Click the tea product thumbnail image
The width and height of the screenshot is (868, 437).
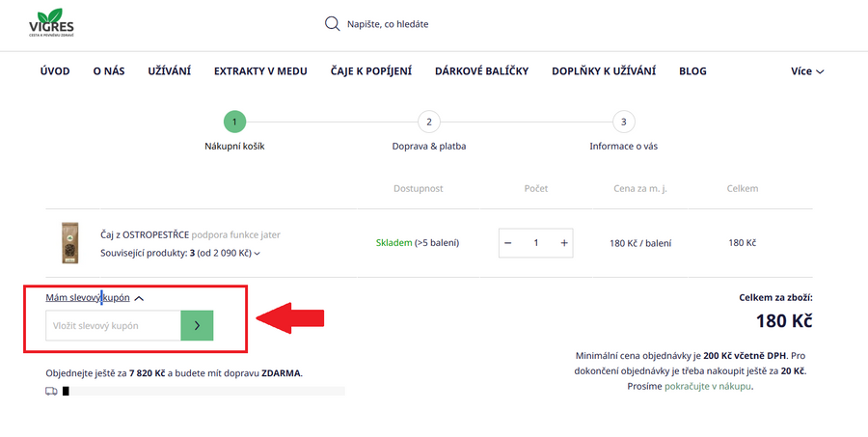pyautogui.click(x=68, y=243)
